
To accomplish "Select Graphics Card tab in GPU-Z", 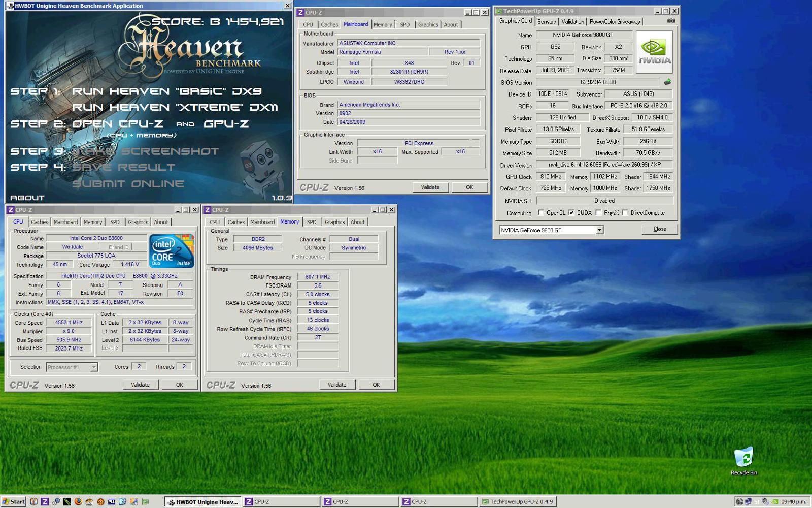I will coord(516,21).
